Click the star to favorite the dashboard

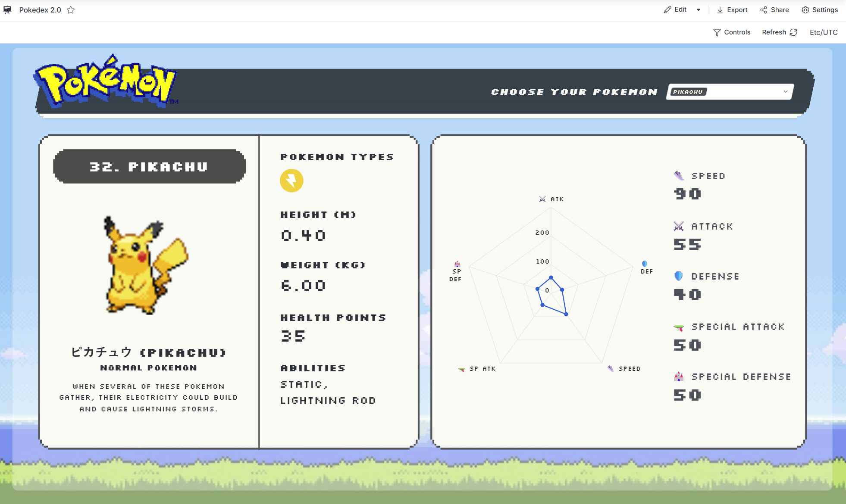point(71,10)
